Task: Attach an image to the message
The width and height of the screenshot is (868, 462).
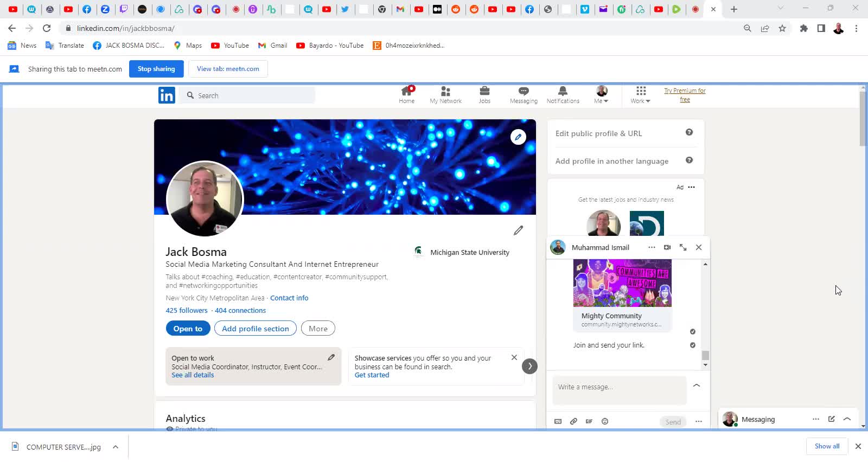Action: [558, 421]
